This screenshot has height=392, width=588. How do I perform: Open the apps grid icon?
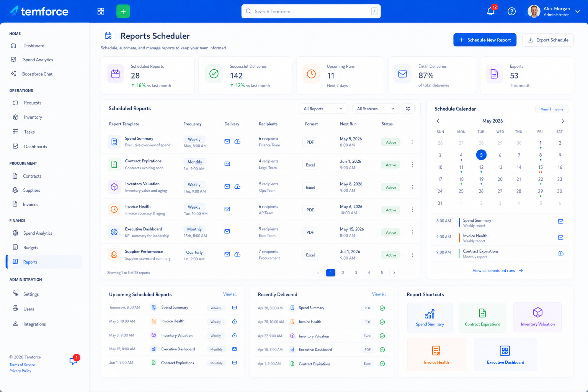tap(101, 11)
